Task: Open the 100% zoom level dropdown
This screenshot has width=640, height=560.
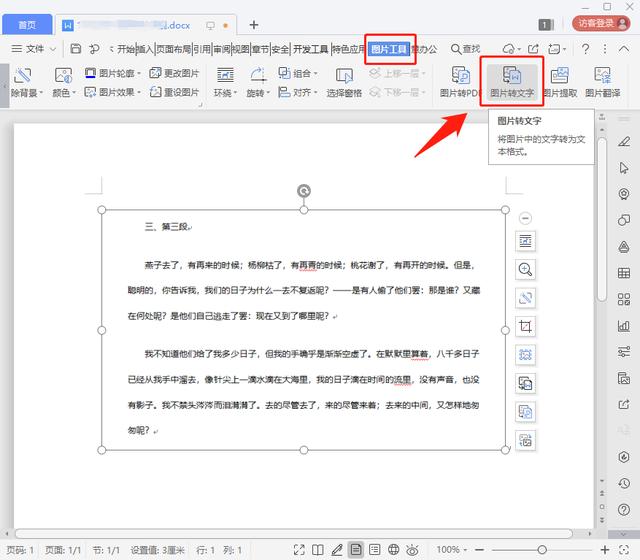Action: click(x=452, y=549)
